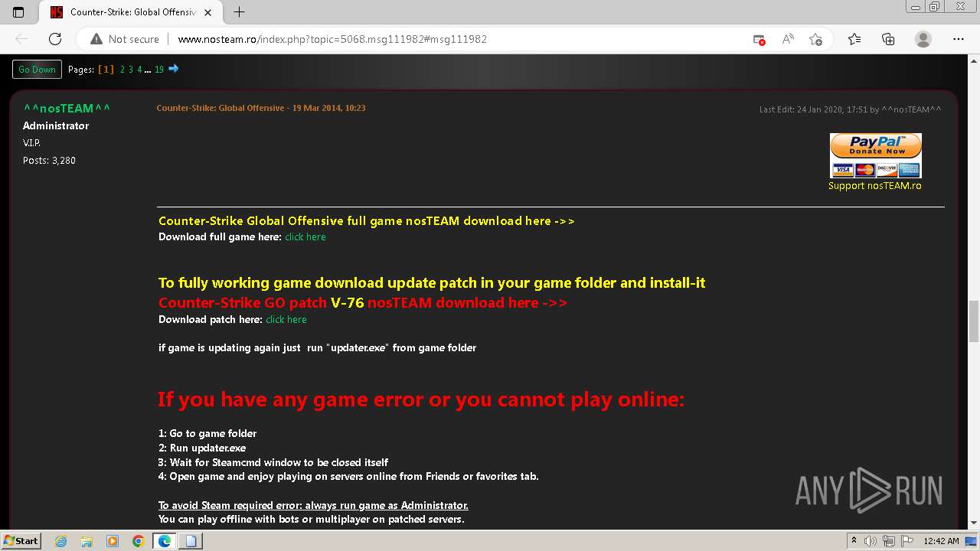Reload the page with refresh icon

pyautogui.click(x=55, y=39)
